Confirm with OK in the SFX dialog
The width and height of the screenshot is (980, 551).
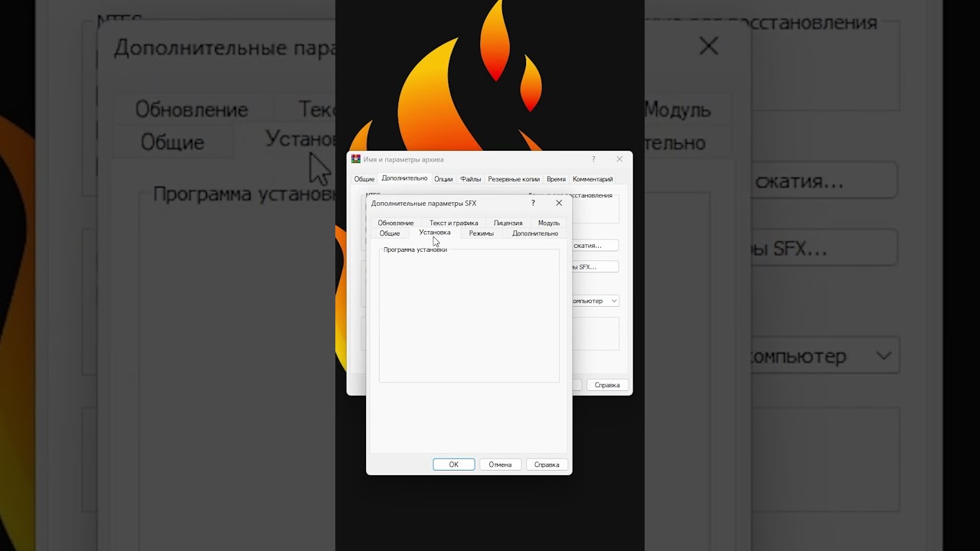(x=453, y=465)
